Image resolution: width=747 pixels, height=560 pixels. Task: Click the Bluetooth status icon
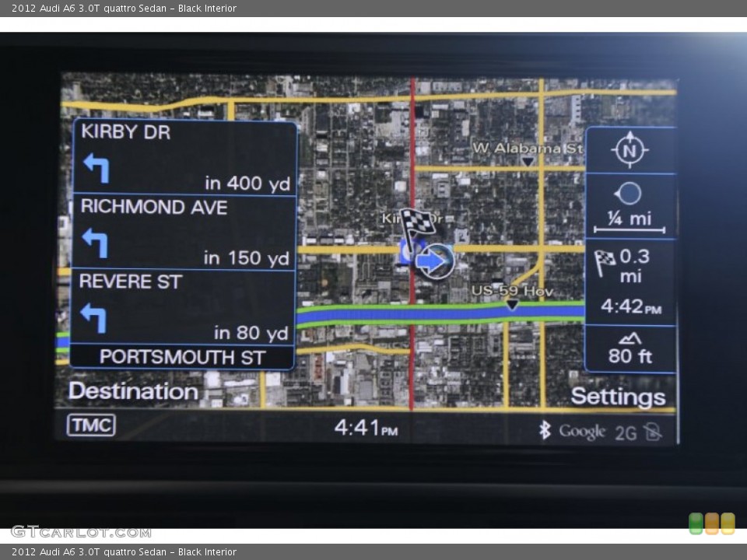coord(545,430)
